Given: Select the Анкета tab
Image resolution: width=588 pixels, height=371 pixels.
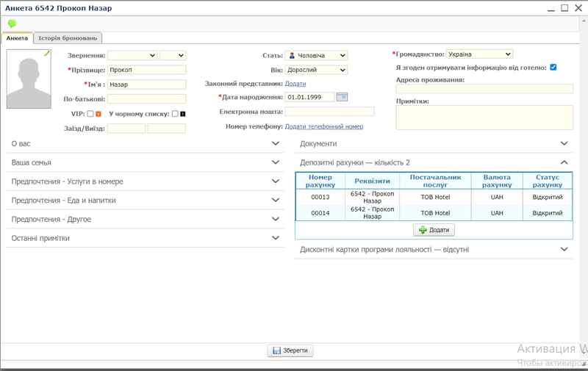Looking at the screenshot, I should [17, 38].
